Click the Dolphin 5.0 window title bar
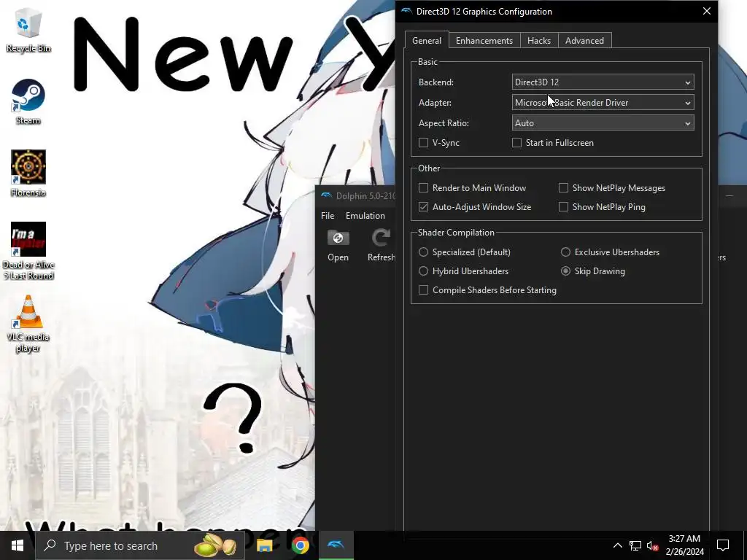Viewport: 747px width, 560px height. [355, 195]
